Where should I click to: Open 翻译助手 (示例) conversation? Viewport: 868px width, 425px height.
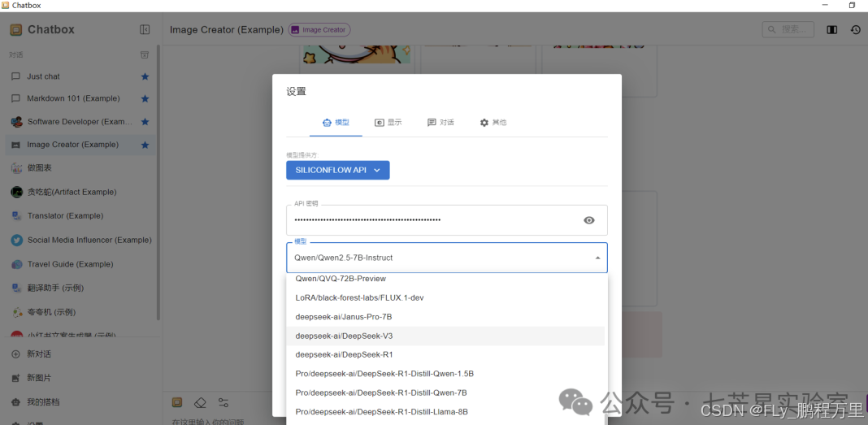80,288
